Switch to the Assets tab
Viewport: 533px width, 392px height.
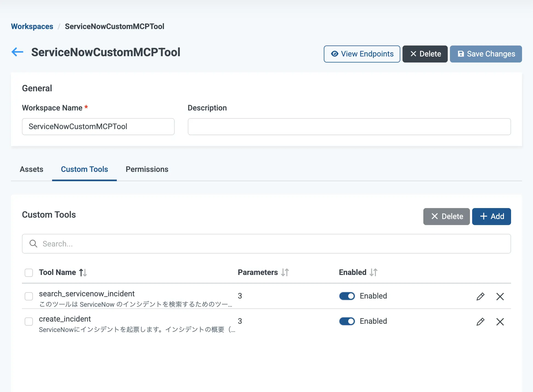32,169
